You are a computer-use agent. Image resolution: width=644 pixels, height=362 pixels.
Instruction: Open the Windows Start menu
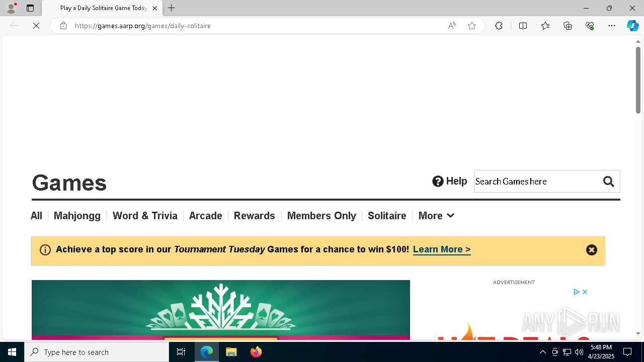12,352
